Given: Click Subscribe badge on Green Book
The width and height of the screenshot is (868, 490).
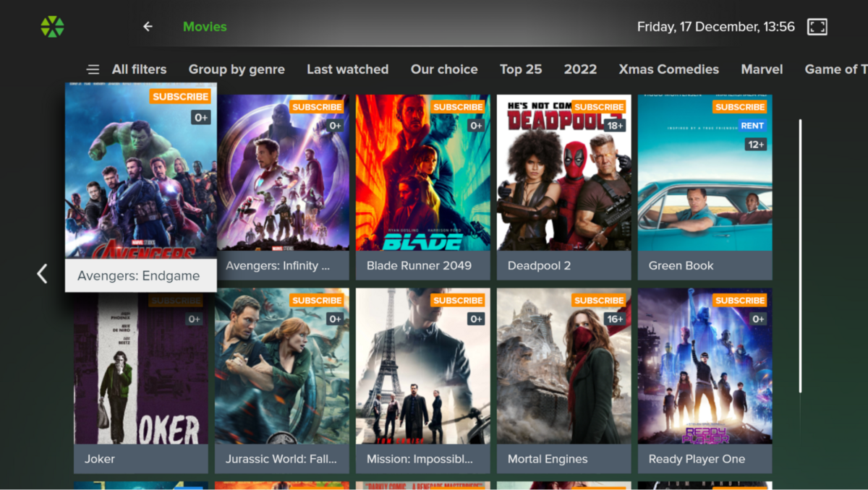Looking at the screenshot, I should pos(740,107).
